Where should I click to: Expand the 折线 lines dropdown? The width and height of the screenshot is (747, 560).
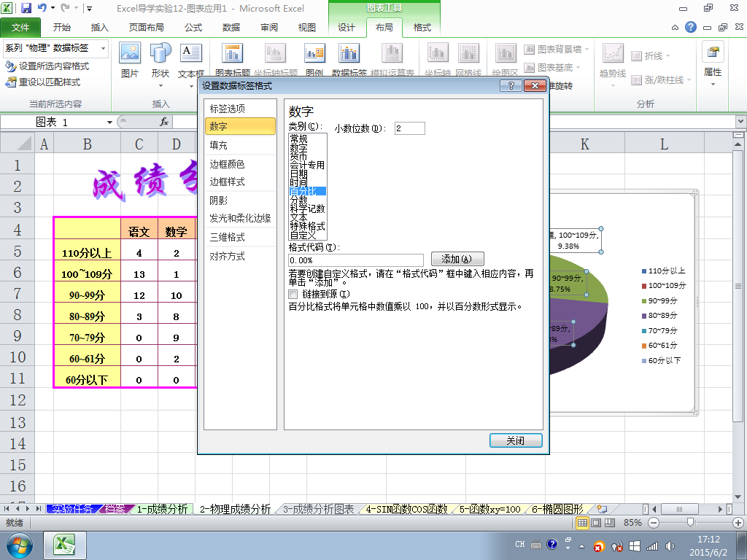(x=667, y=55)
